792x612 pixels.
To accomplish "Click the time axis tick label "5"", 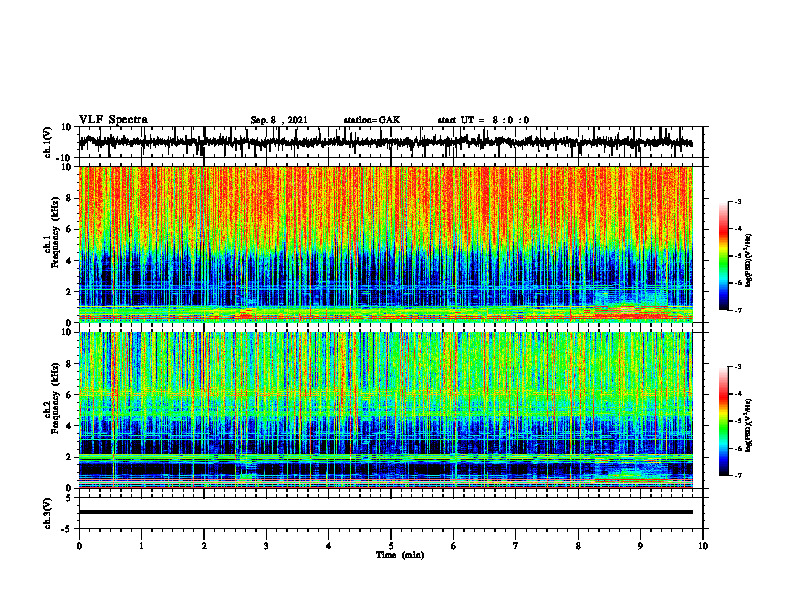I will 391,546.
